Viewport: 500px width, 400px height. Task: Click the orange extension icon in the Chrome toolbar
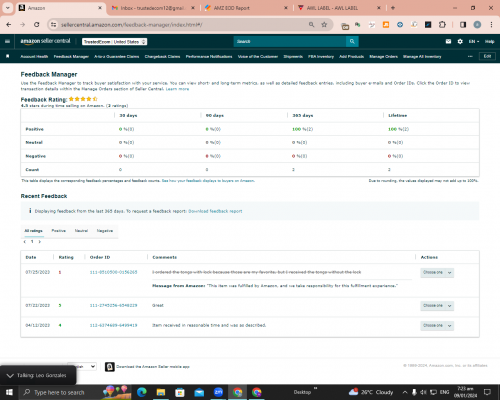(x=386, y=25)
